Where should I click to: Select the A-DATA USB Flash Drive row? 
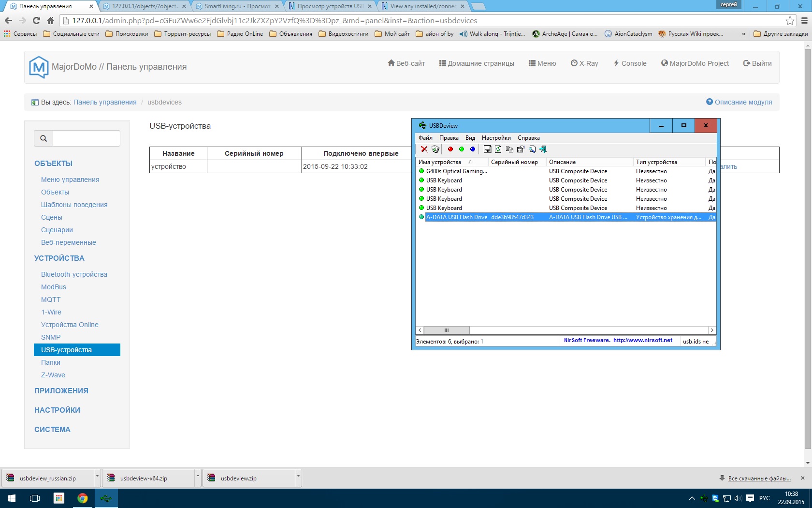457,217
